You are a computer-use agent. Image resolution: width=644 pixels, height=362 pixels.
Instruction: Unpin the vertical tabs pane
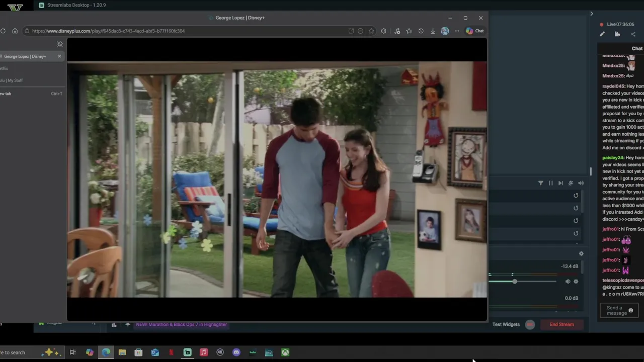[60, 44]
